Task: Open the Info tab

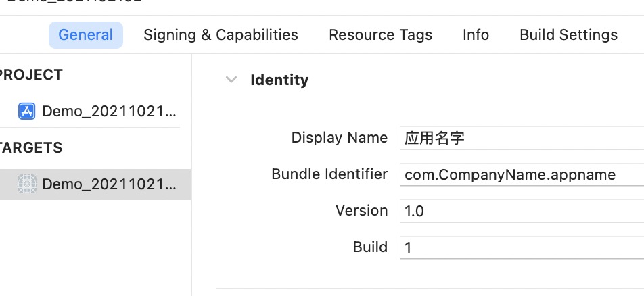Action: click(476, 35)
